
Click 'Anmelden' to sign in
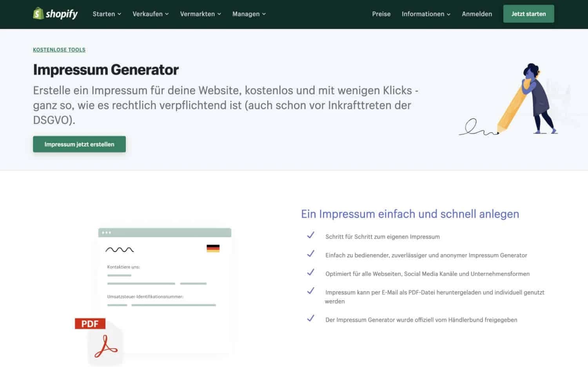(477, 14)
